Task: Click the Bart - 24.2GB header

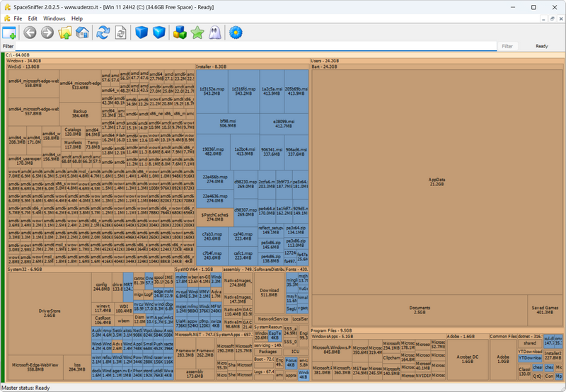Action: click(437, 67)
